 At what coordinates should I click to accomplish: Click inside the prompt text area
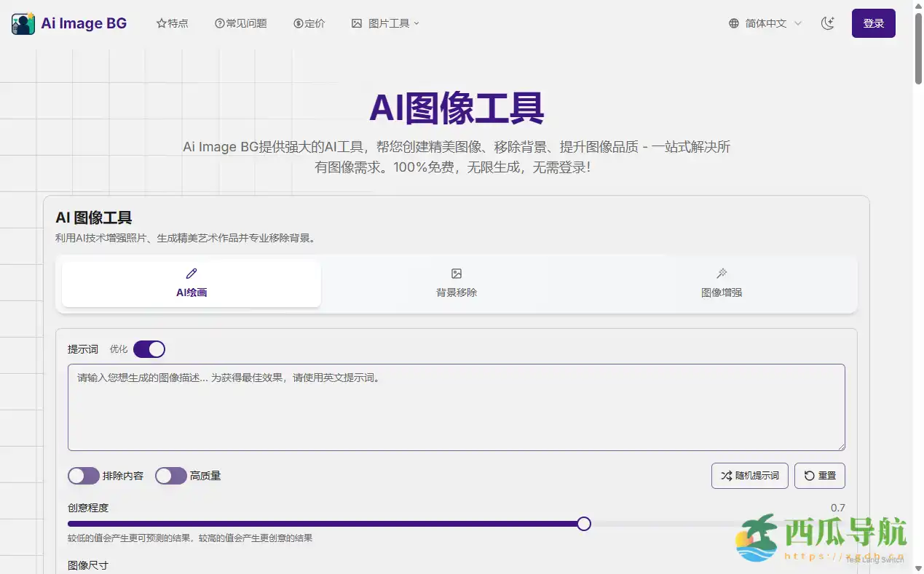click(x=456, y=407)
